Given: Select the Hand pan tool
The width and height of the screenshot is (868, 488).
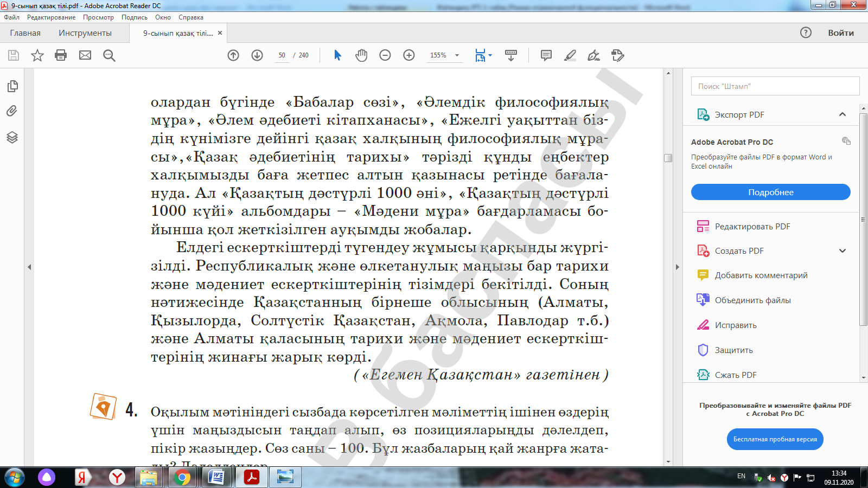Looking at the screenshot, I should (x=361, y=55).
